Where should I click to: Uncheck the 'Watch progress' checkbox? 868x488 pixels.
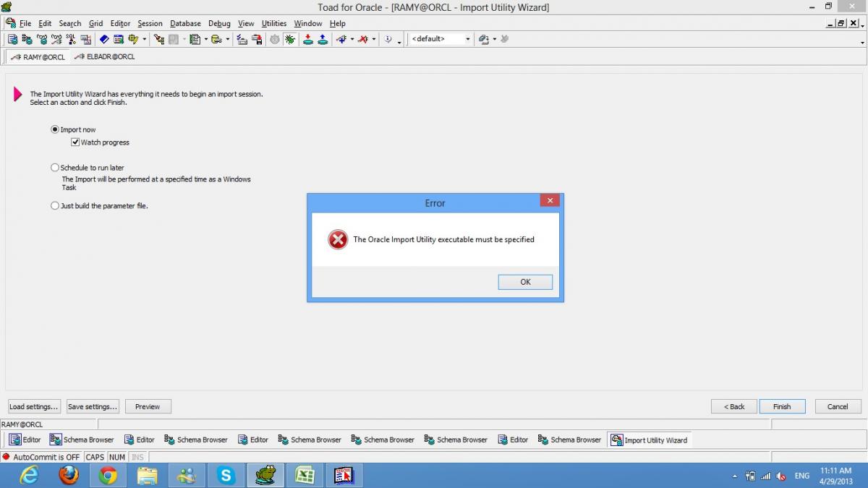75,142
